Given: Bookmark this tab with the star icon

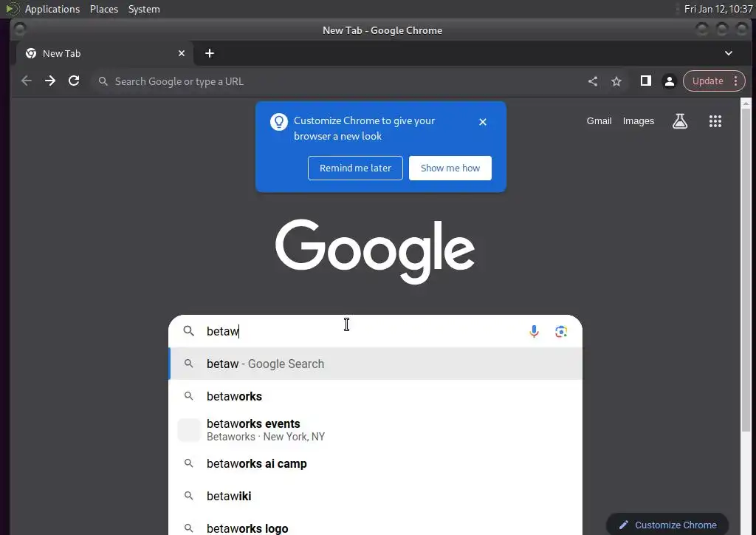Looking at the screenshot, I should [x=616, y=81].
